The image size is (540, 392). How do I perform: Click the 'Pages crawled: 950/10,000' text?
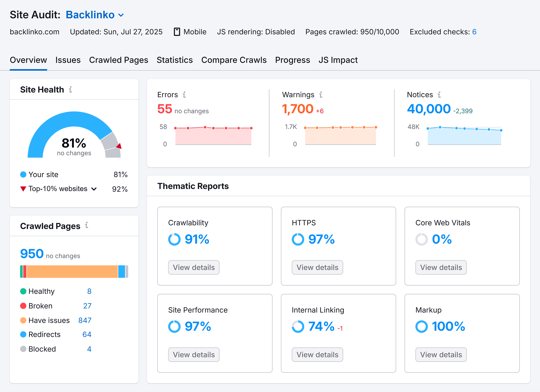pyautogui.click(x=352, y=32)
